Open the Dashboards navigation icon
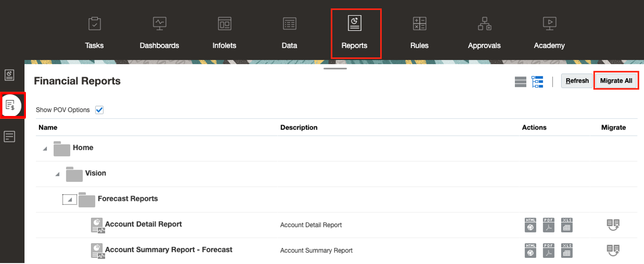 coord(159,24)
